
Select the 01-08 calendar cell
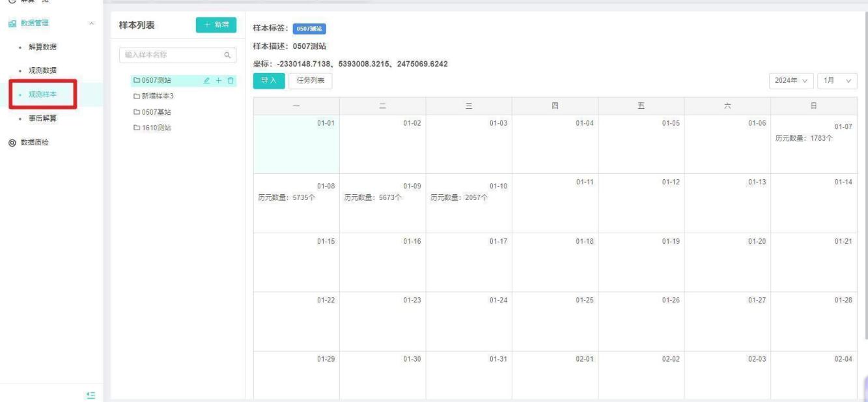[x=296, y=203]
